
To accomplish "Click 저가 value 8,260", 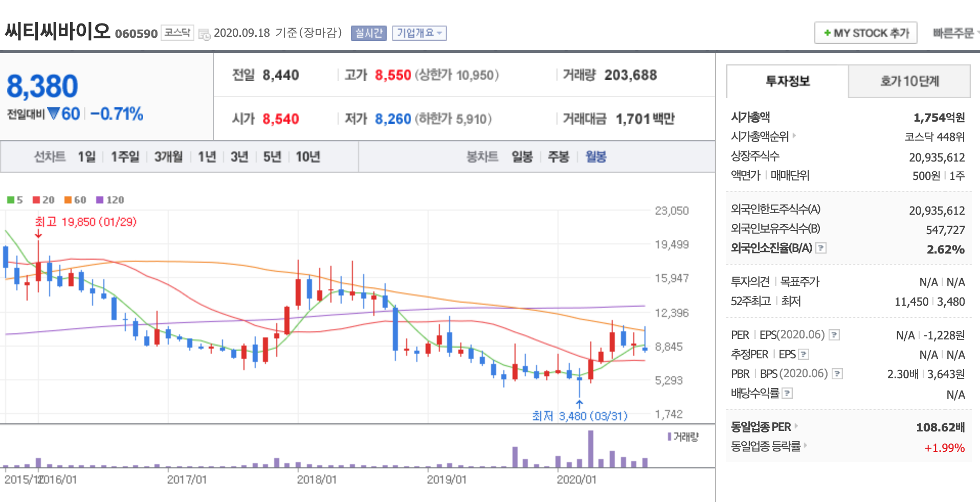I will coord(393,119).
